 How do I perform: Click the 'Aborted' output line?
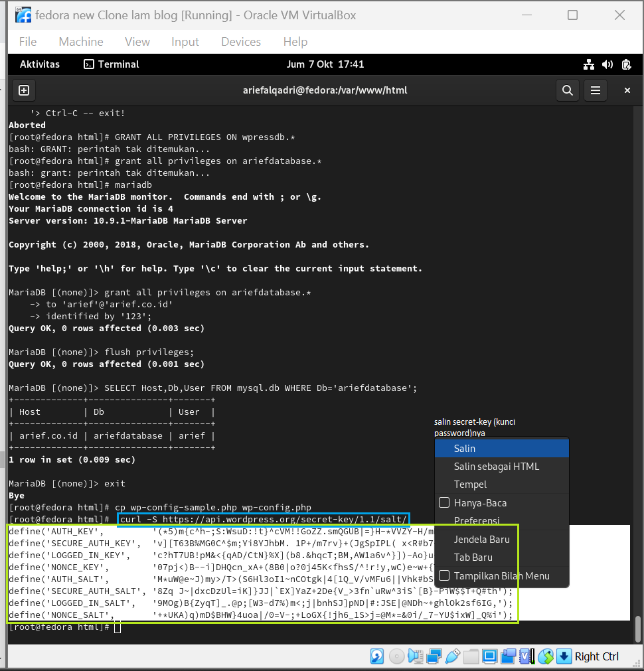pos(27,125)
